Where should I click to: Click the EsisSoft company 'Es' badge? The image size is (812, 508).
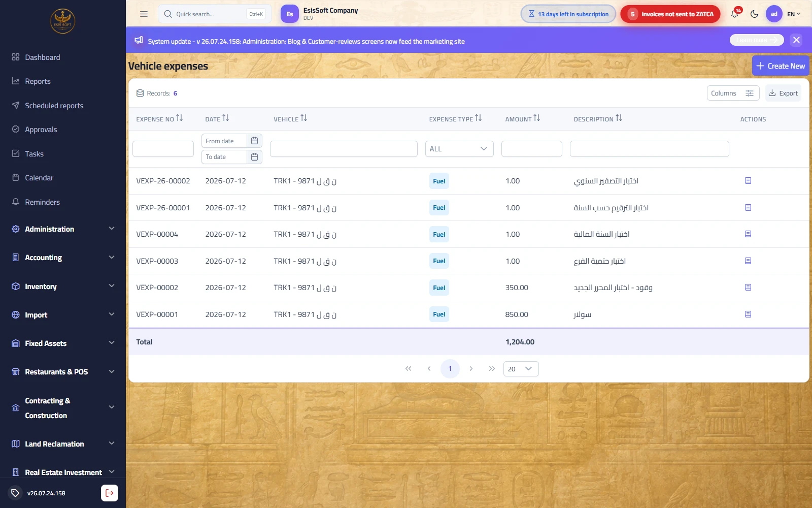[289, 14]
